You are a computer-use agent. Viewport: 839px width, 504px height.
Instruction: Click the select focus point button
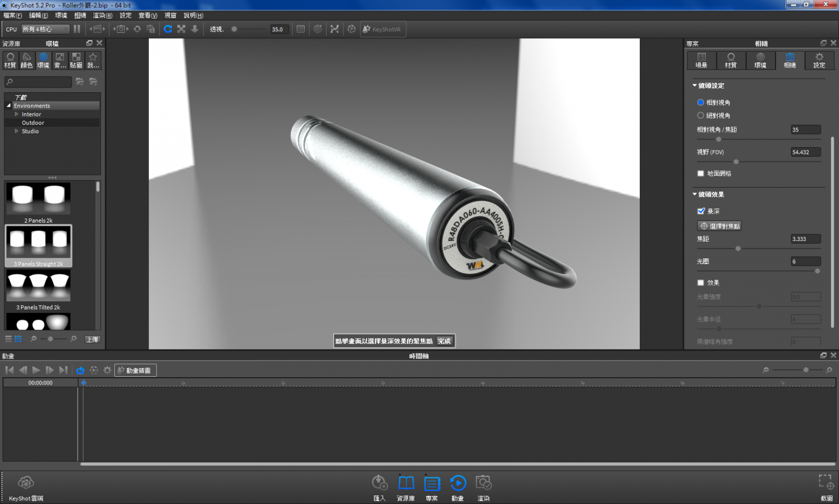coord(719,226)
